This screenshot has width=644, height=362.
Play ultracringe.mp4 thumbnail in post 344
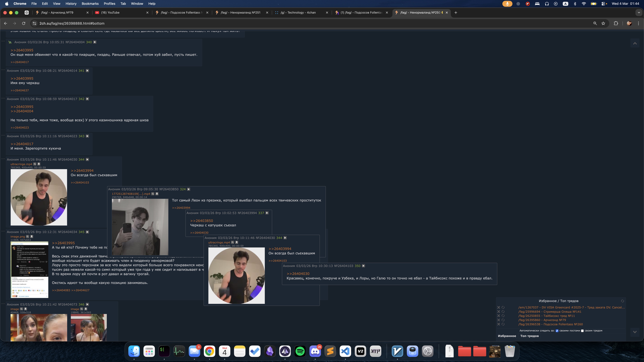pyautogui.click(x=39, y=197)
